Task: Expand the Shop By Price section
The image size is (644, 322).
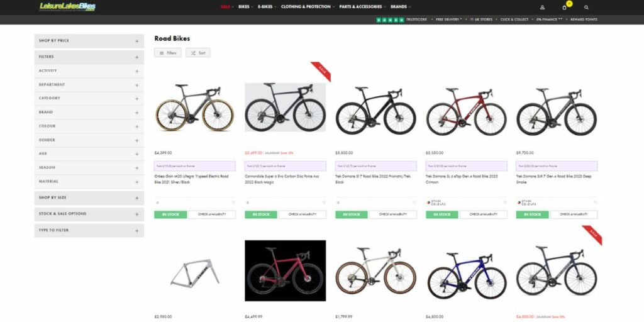Action: (x=89, y=41)
